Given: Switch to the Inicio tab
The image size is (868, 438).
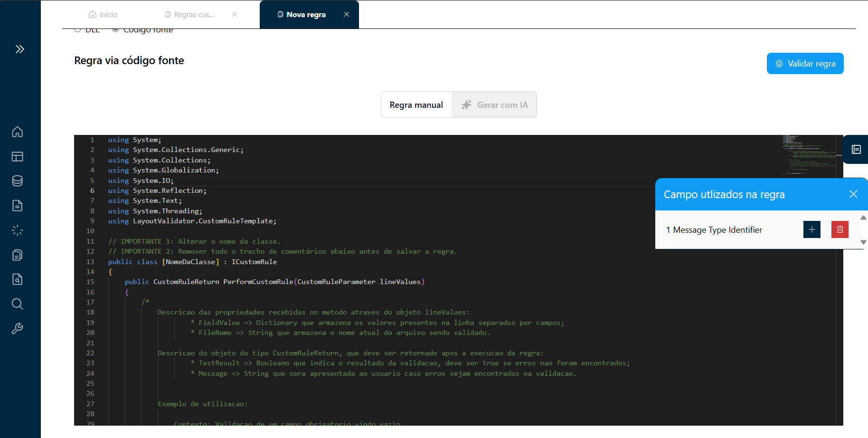Looking at the screenshot, I should tap(103, 15).
